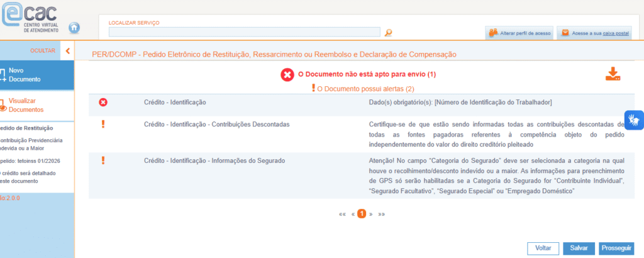Click the e-CAC home icon

(74, 28)
